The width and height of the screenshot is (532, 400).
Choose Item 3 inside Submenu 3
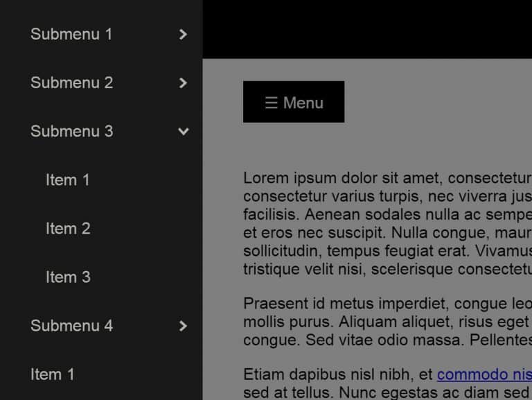tap(68, 277)
